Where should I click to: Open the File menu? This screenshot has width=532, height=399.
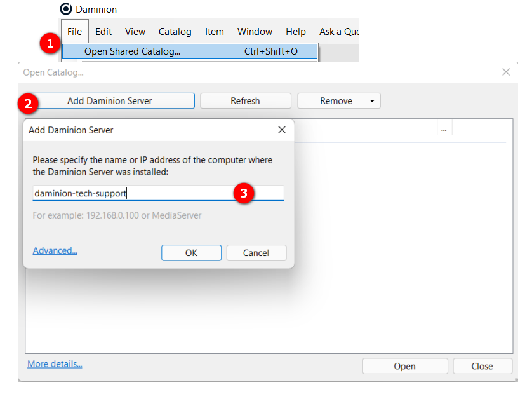(x=74, y=31)
